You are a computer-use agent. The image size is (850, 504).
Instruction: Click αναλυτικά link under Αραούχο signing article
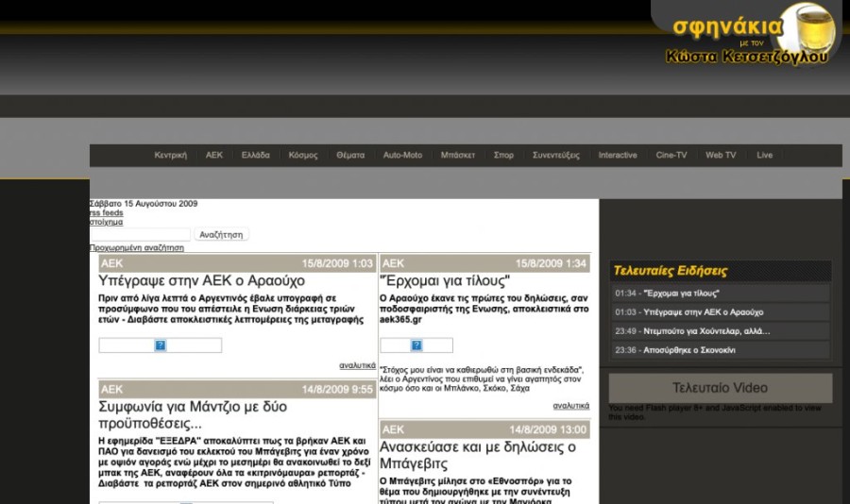point(357,365)
